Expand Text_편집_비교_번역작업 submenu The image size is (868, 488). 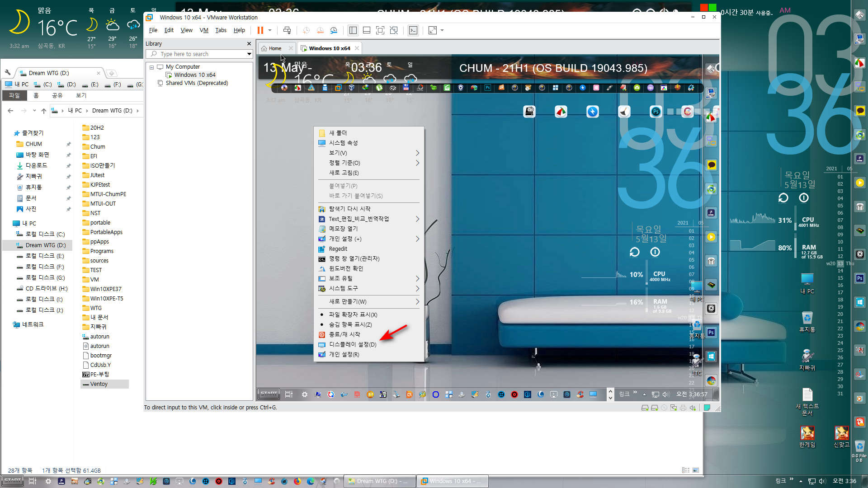pos(368,219)
